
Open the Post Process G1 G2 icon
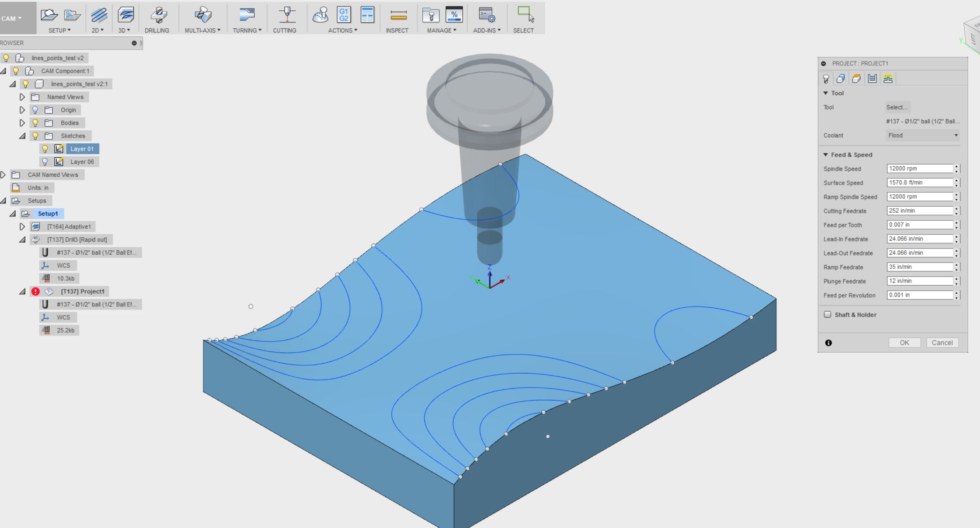tap(344, 15)
